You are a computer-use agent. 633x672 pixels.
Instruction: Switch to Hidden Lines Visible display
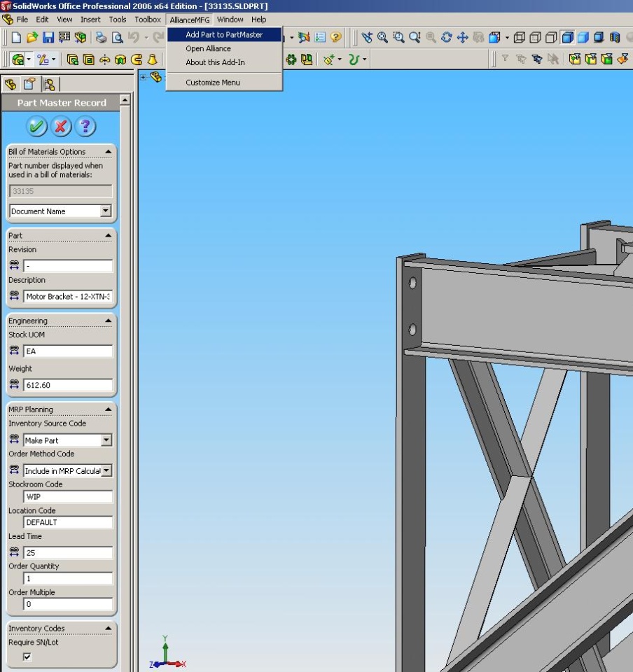point(535,37)
